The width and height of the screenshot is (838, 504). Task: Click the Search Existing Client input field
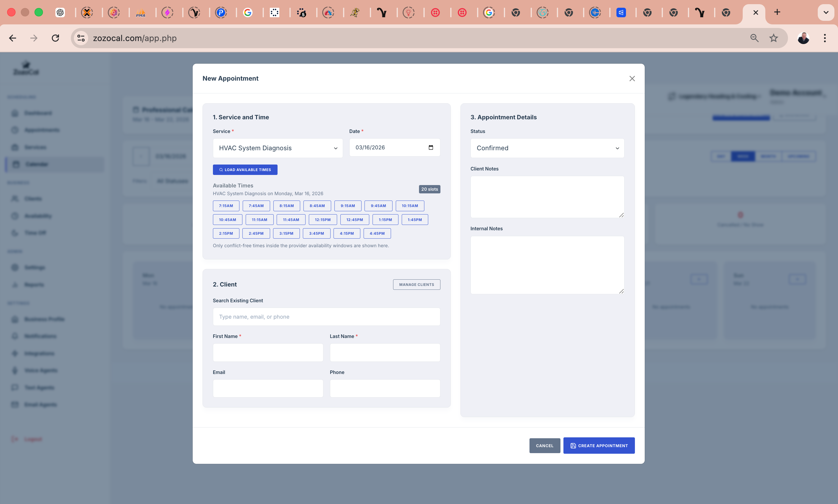click(x=326, y=316)
